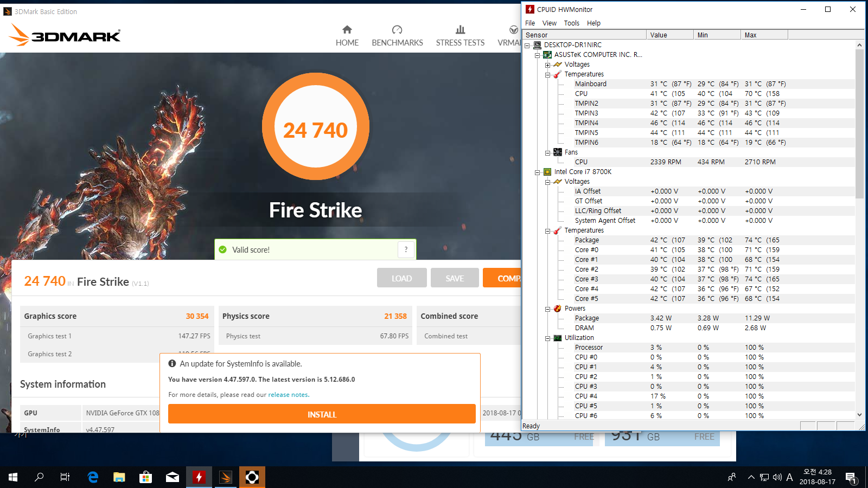Click the Sensor column header
This screenshot has height=488, width=868.
coord(585,35)
